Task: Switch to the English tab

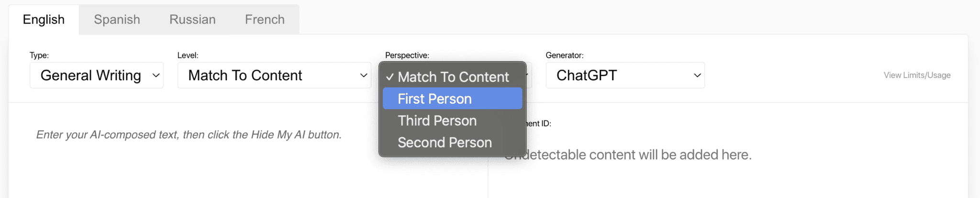Action: tap(44, 20)
